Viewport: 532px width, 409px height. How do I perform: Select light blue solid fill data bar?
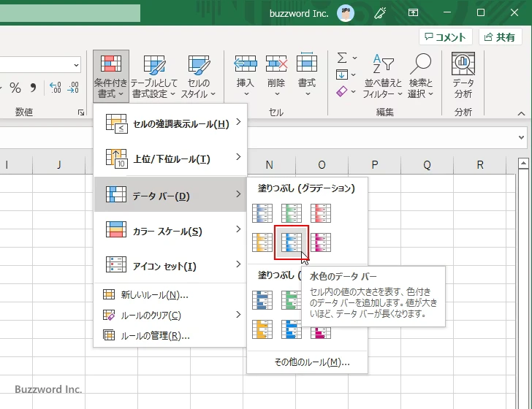292,329
